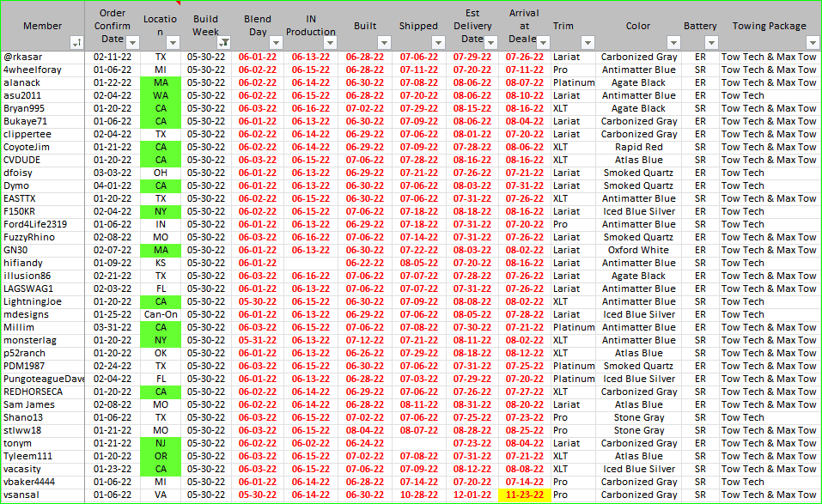The width and height of the screenshot is (822, 504).
Task: Open the Blend Day filter dropdown
Action: click(276, 42)
